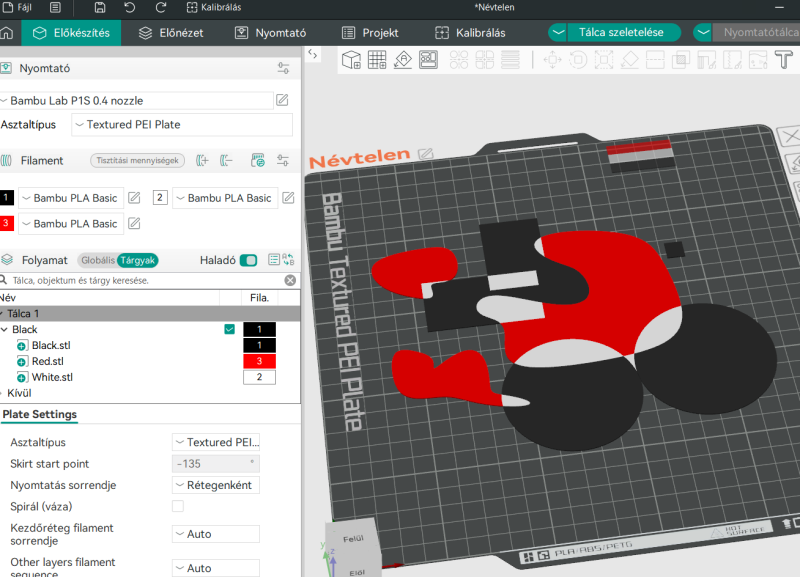Click the remove filament icon
The height and width of the screenshot is (577, 800).
(x=226, y=161)
